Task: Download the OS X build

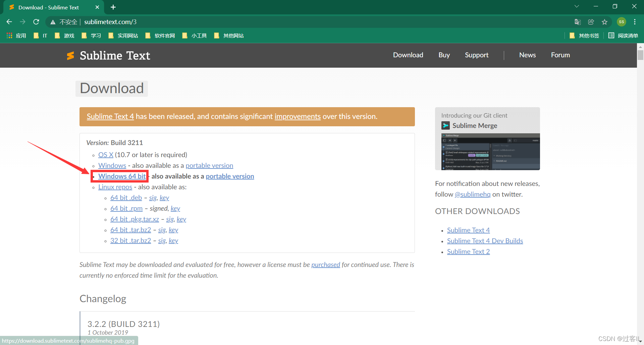Action: (x=106, y=155)
